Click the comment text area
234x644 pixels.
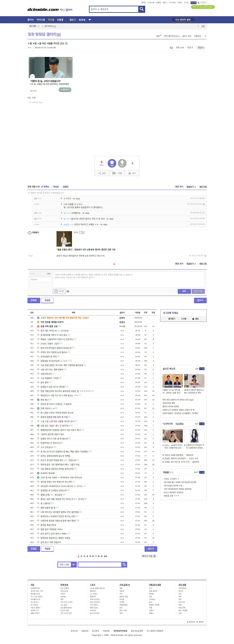coord(129,280)
